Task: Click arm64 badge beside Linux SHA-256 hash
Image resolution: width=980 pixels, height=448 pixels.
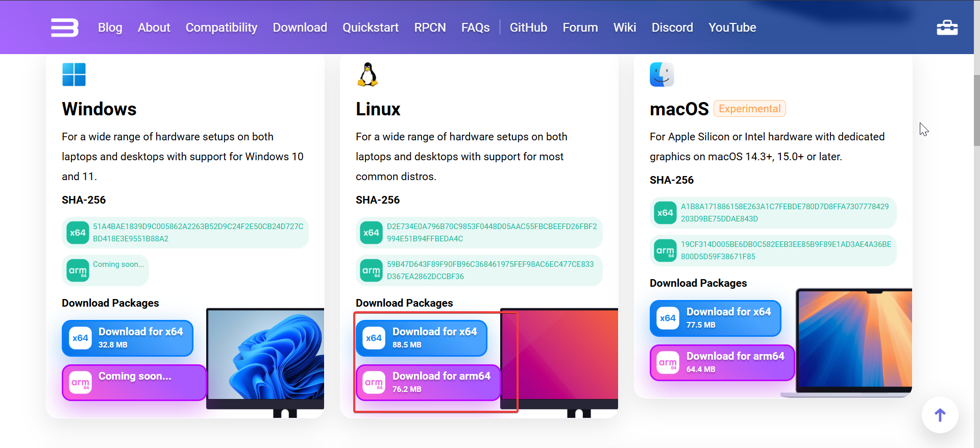Action: point(372,270)
